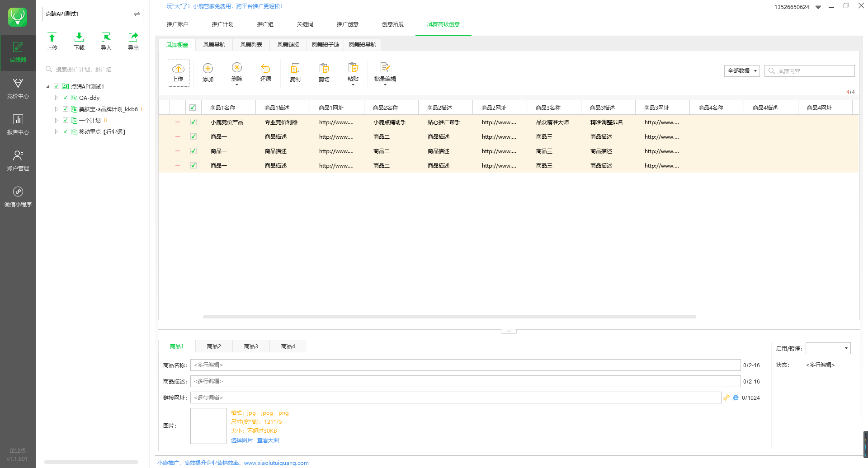This screenshot has width=868, height=468.
Task: Expand the QA-ddy tree node
Action: click(x=56, y=98)
